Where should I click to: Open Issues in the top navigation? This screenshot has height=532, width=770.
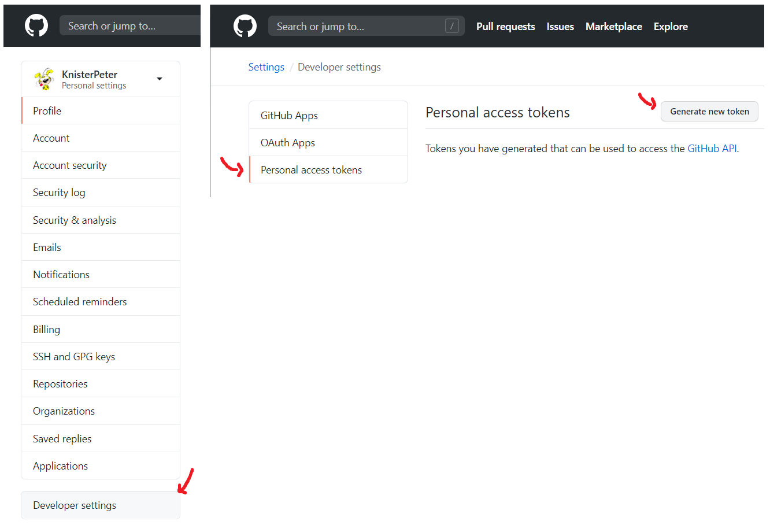point(560,27)
